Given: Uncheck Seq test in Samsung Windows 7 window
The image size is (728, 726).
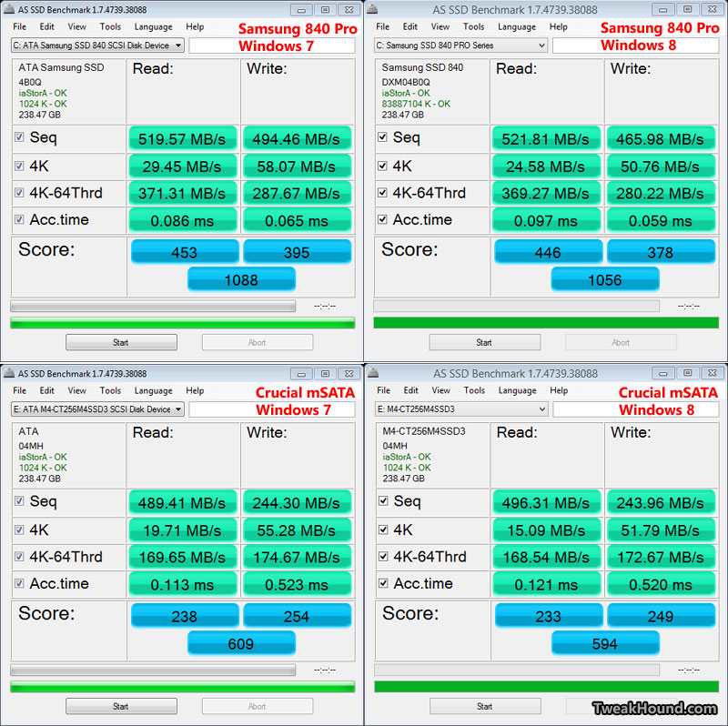Looking at the screenshot, I should (19, 137).
